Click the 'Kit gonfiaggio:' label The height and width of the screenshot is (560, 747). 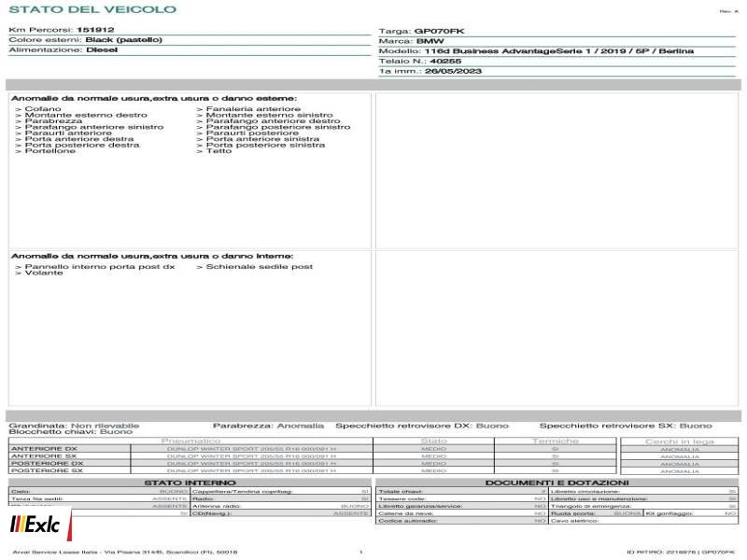click(669, 514)
